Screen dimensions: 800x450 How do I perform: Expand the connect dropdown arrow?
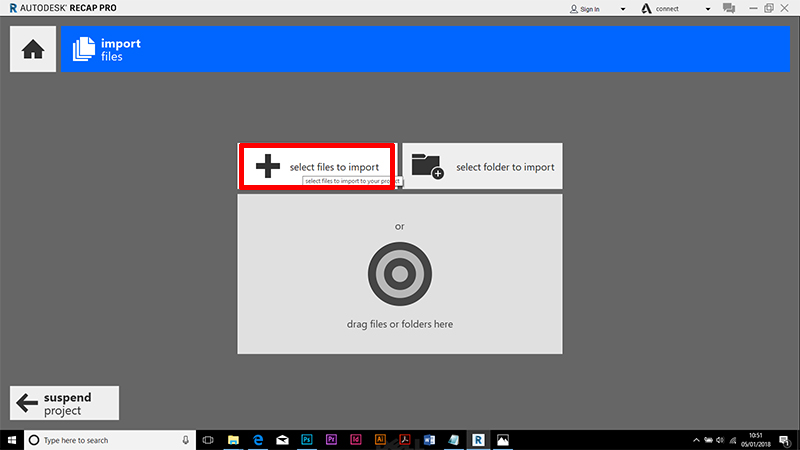(708, 9)
